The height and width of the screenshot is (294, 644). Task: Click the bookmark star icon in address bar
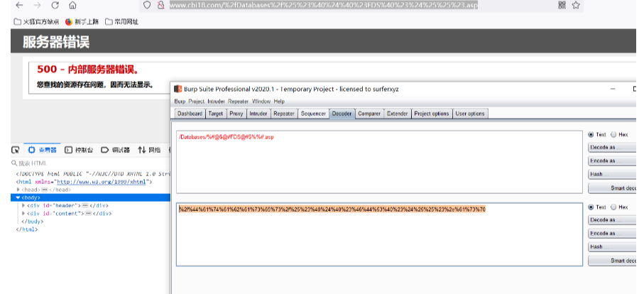coord(576,5)
